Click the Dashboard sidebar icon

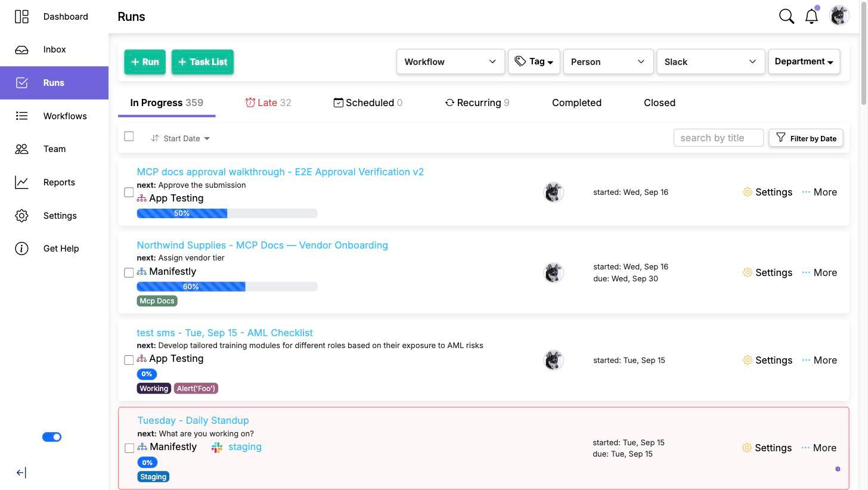click(21, 17)
